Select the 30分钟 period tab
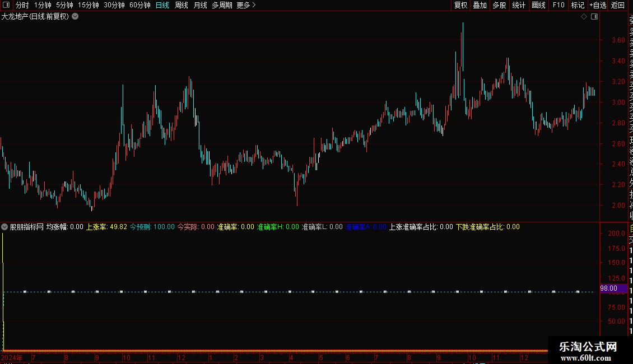This screenshot has width=633, height=364. [x=114, y=5]
